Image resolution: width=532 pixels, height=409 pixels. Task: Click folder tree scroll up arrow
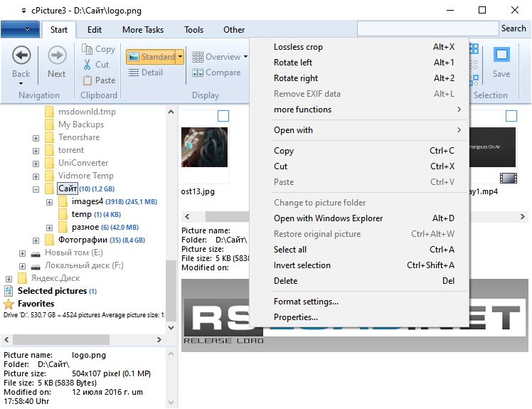[x=171, y=112]
